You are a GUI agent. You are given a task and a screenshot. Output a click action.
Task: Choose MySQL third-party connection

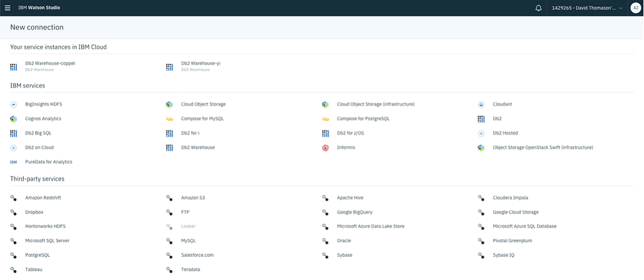point(189,241)
